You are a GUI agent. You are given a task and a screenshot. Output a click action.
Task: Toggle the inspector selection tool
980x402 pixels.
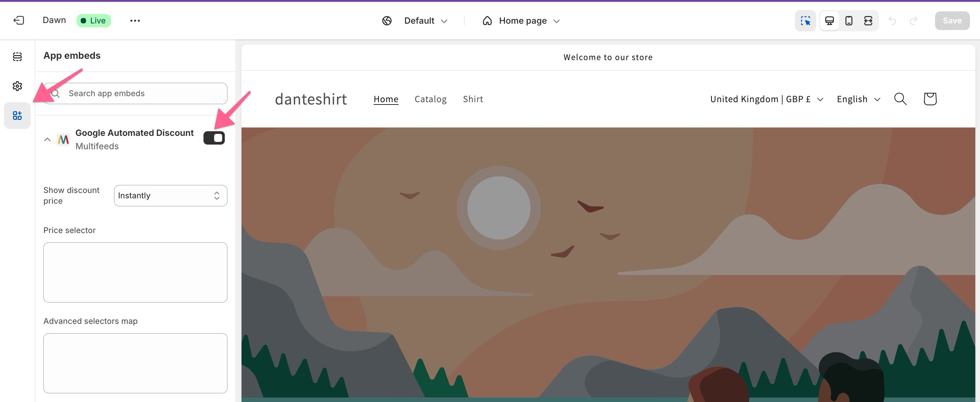coord(805,21)
